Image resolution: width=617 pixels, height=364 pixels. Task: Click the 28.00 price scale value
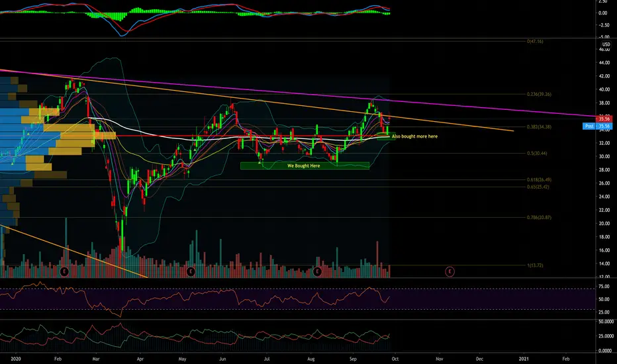point(604,169)
